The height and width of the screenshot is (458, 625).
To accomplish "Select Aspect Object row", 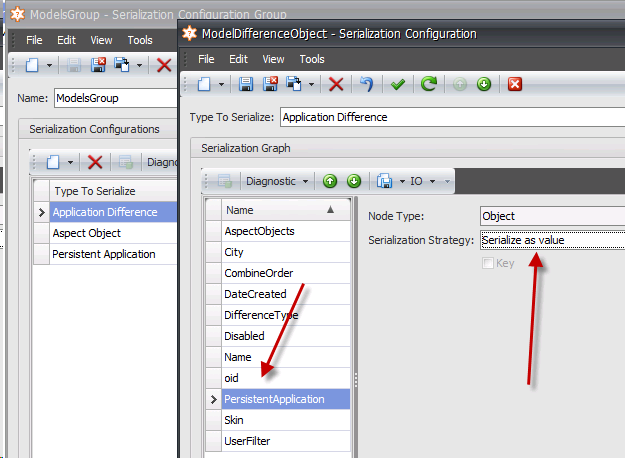I will click(x=113, y=233).
